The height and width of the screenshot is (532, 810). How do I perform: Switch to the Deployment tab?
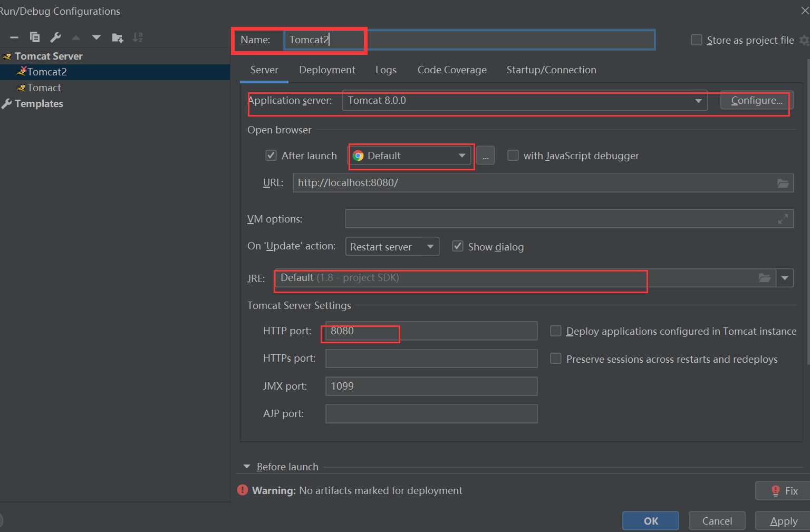click(327, 70)
